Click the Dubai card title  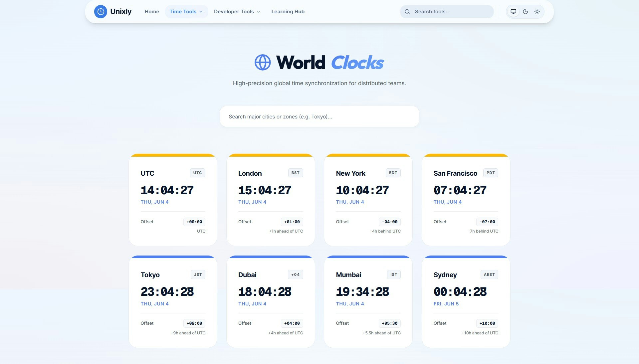click(x=247, y=275)
